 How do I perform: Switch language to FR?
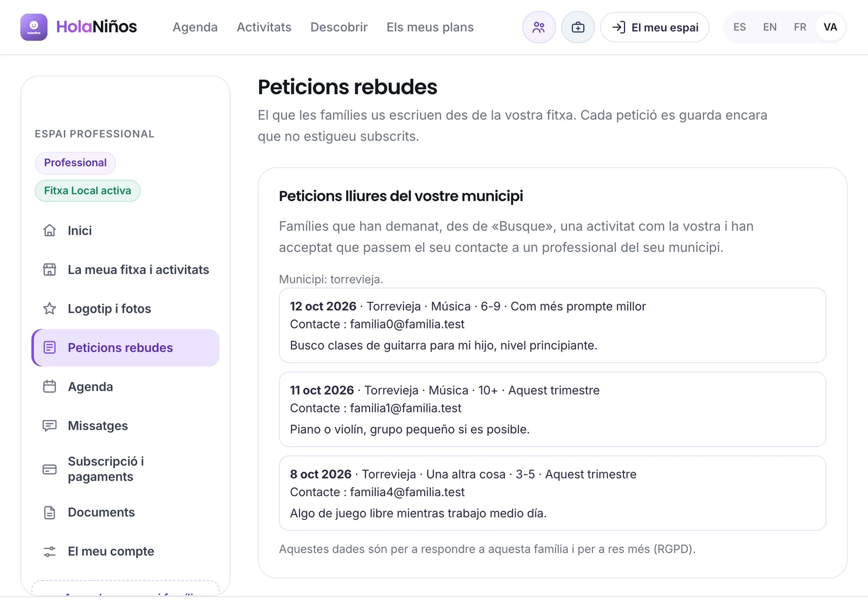[800, 27]
